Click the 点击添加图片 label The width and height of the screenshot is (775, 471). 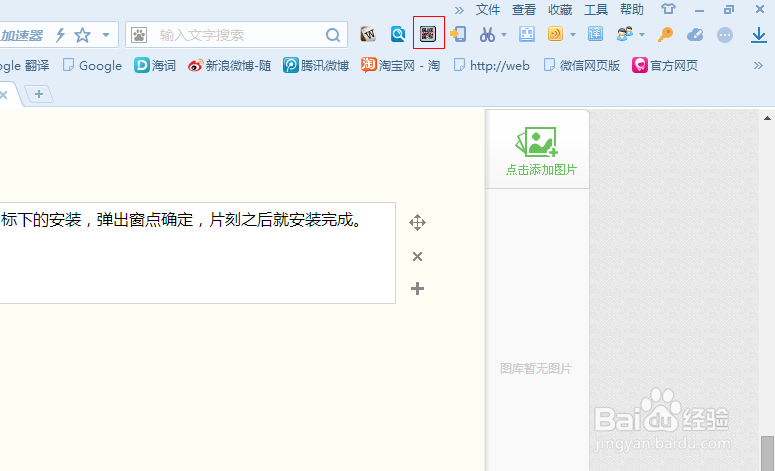click(x=541, y=170)
